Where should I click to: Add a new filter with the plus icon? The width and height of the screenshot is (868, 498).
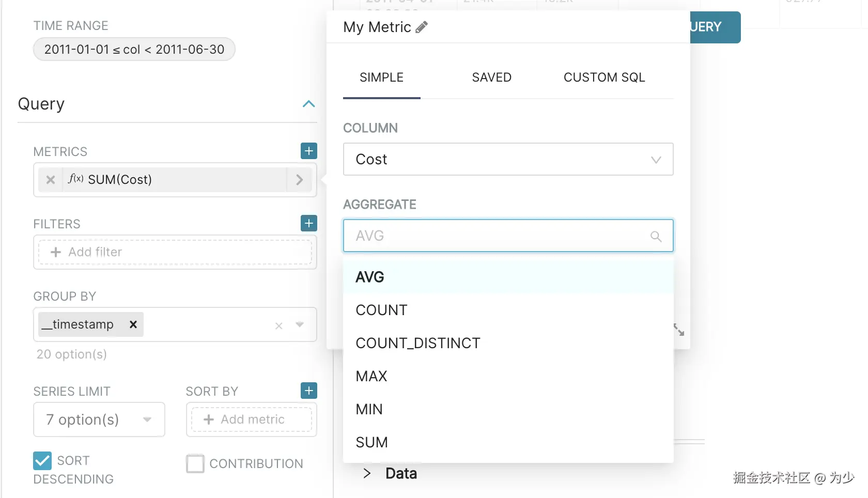pyautogui.click(x=309, y=223)
